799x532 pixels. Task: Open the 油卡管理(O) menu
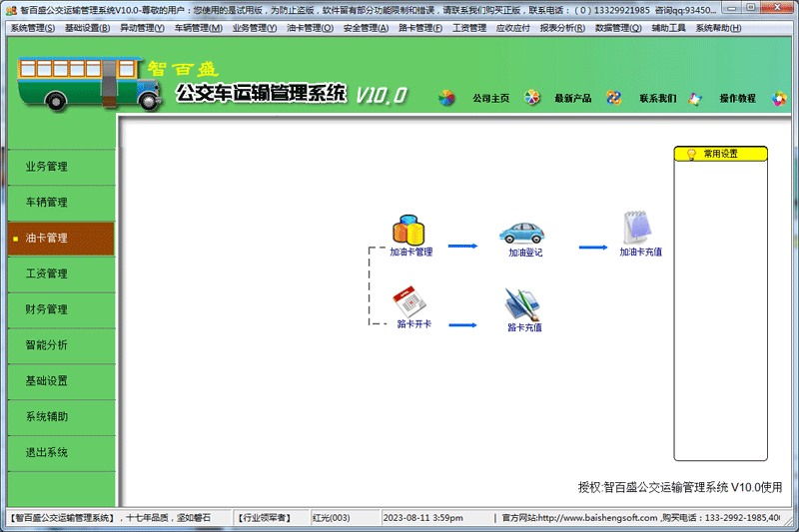pos(310,28)
